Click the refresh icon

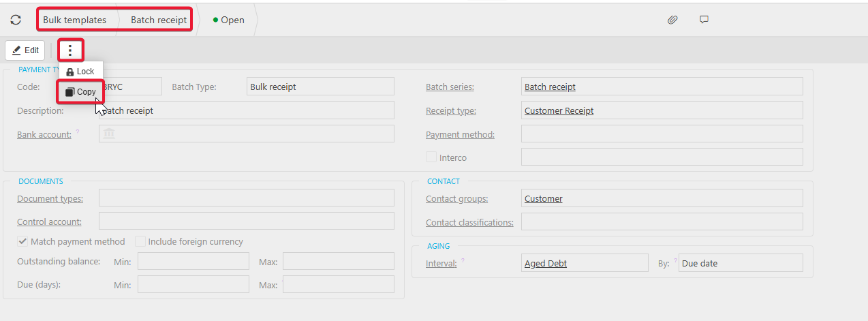16,20
